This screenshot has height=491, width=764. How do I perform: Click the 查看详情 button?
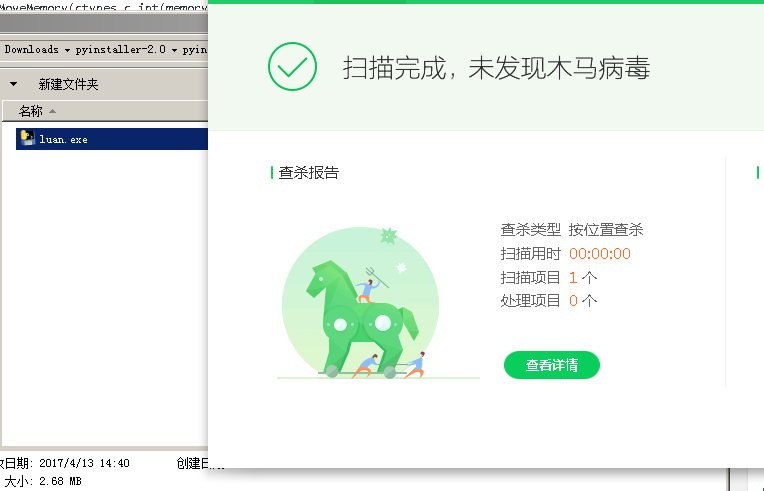551,365
